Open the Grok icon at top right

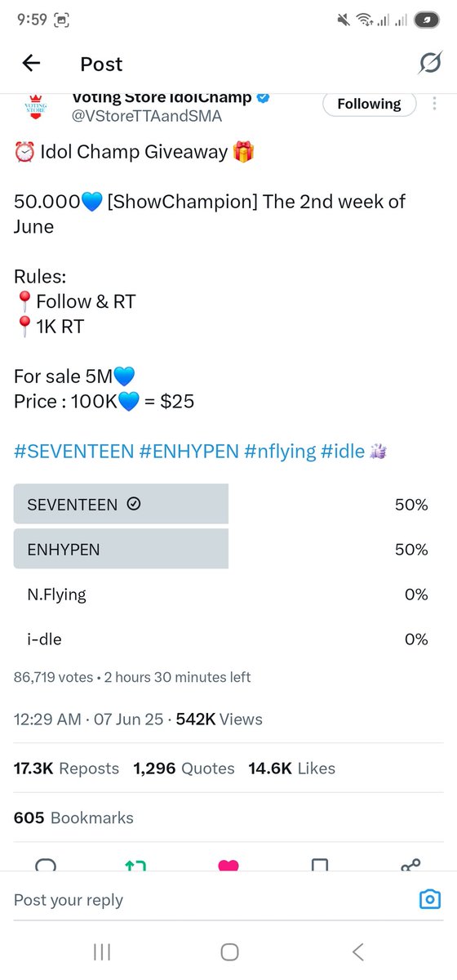(x=430, y=64)
